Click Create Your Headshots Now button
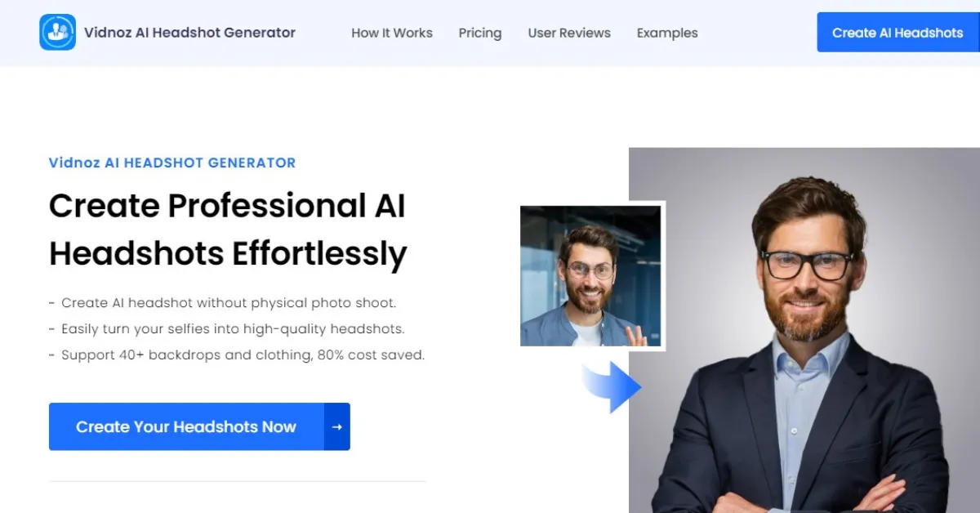The image size is (980, 513). pos(199,426)
